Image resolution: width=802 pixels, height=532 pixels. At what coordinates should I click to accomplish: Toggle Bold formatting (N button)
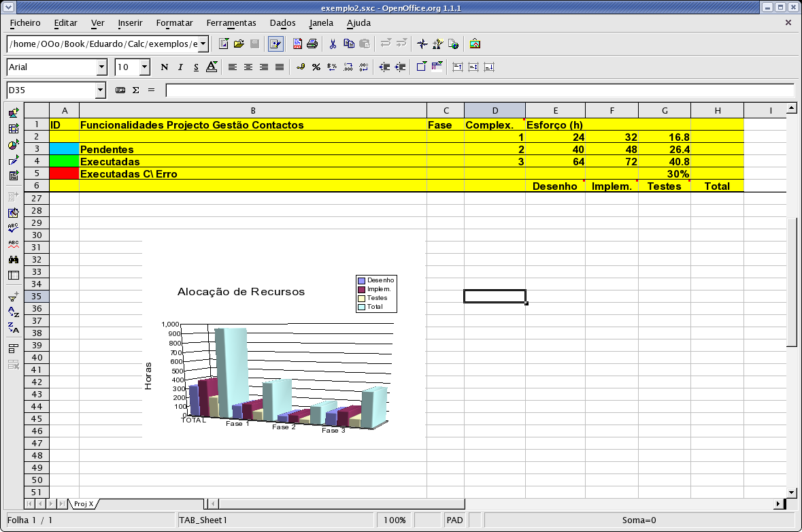pyautogui.click(x=164, y=67)
